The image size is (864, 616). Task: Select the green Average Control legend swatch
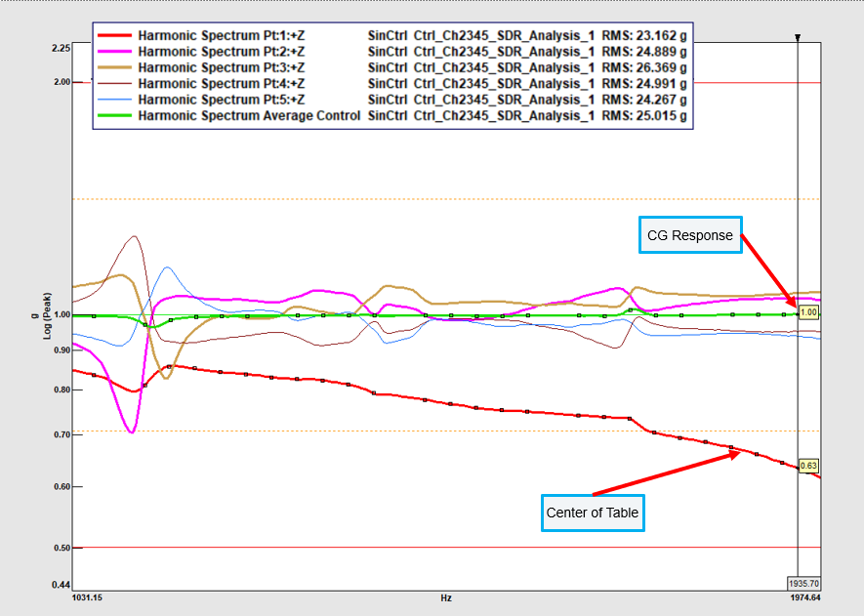click(x=113, y=115)
